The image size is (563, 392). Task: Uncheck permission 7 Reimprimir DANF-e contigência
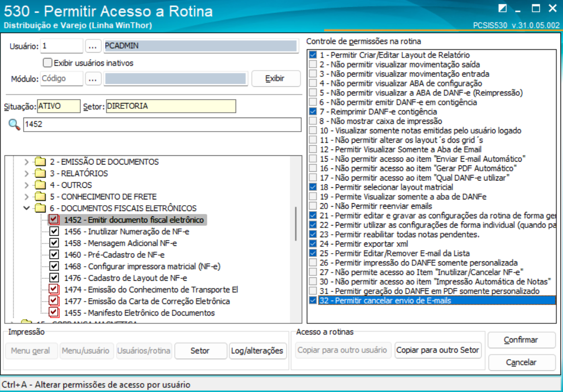[x=313, y=111]
